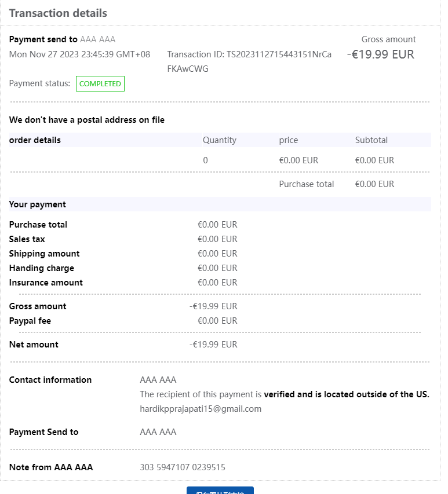Click the Transaction ID text
Image resolution: width=448 pixels, height=494 pixels.
249,55
